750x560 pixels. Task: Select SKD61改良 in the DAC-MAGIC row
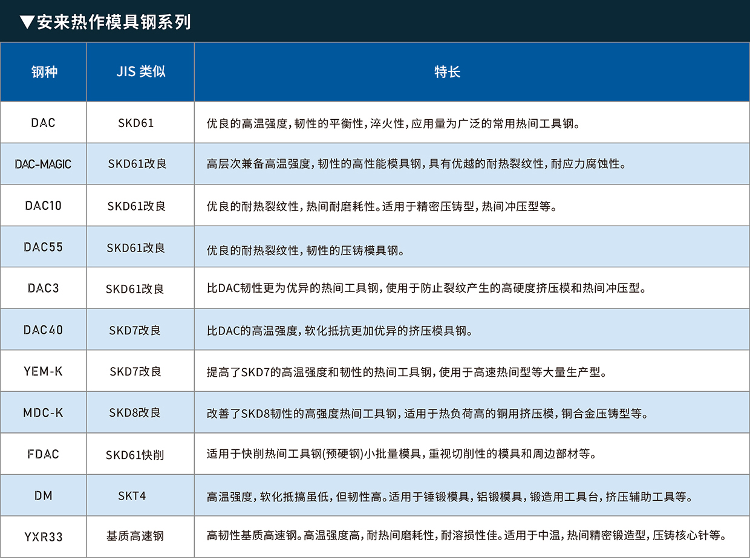(140, 164)
